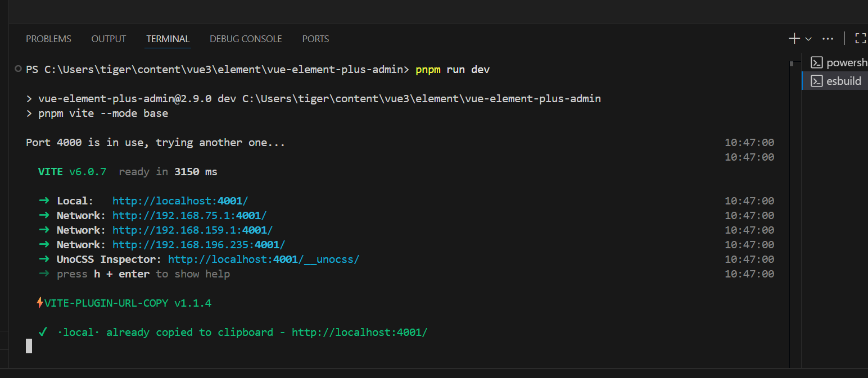Open the terminal panel more actions menu
The image size is (868, 378).
tap(828, 39)
